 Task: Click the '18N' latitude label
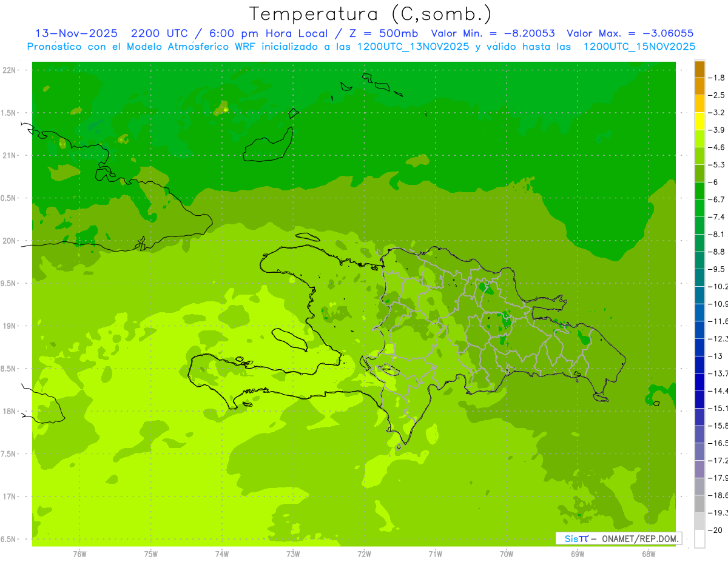[x=9, y=411]
